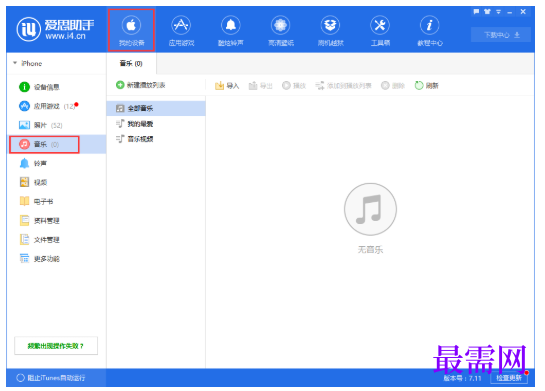Click the 删除 delete toolbar button
Viewport: 545px width, 391px height.
point(393,85)
